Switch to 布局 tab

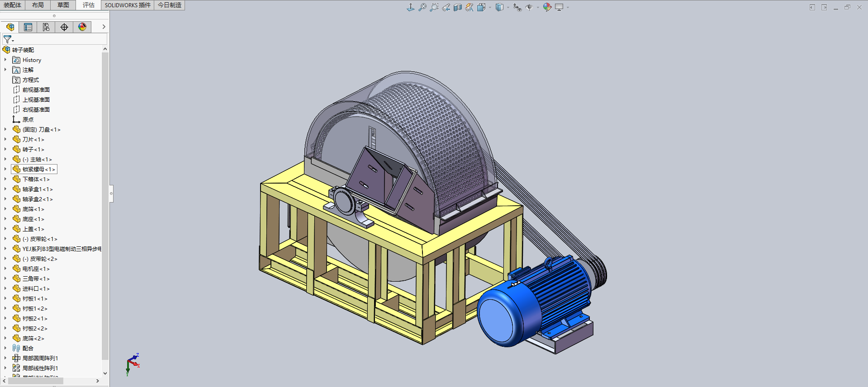click(38, 5)
